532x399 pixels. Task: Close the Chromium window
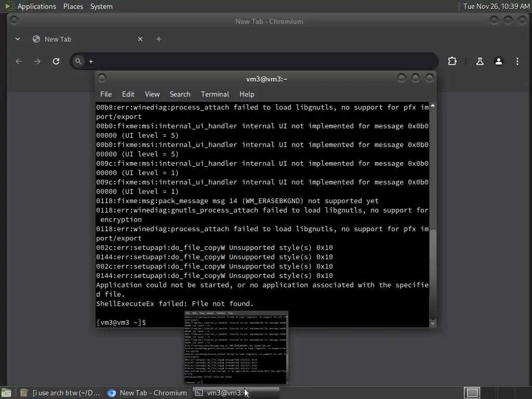(x=522, y=20)
